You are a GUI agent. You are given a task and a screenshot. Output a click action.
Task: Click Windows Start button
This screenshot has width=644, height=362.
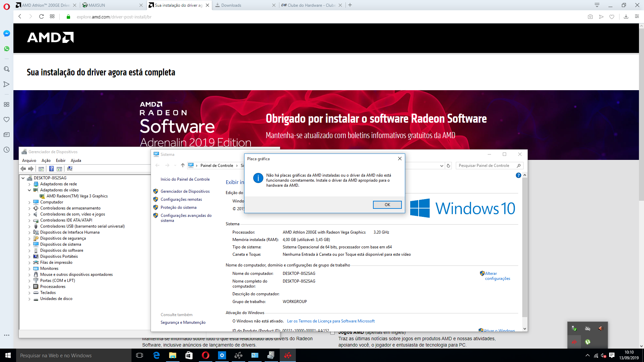coord(8,355)
